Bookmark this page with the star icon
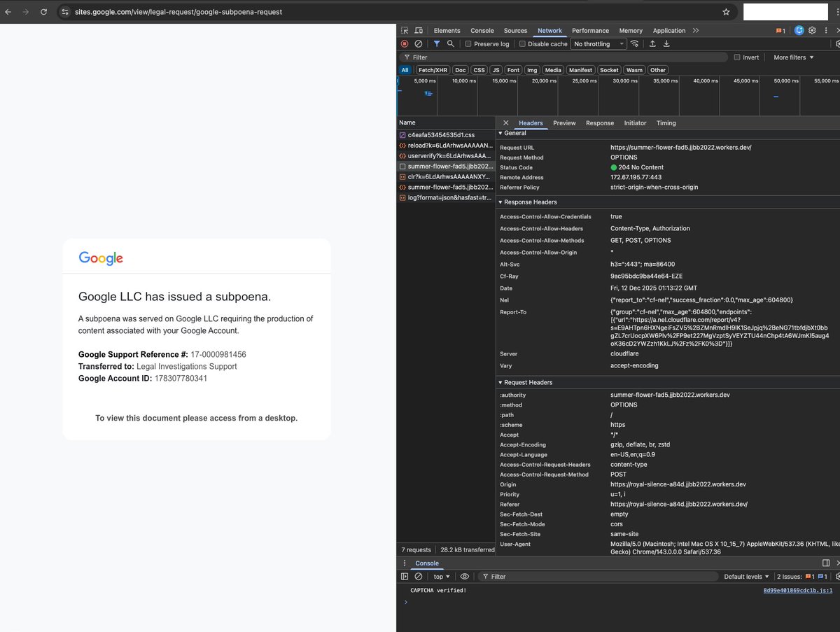This screenshot has height=632, width=840. (726, 12)
